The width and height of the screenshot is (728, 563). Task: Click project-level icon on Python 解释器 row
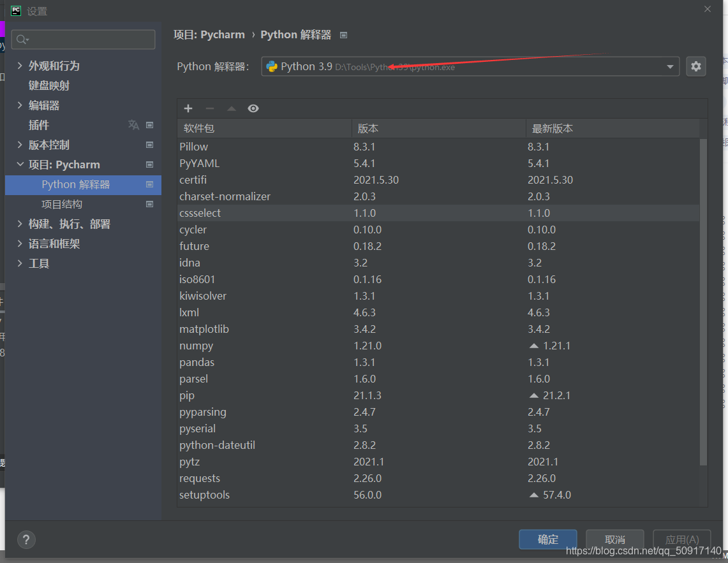pos(149,185)
